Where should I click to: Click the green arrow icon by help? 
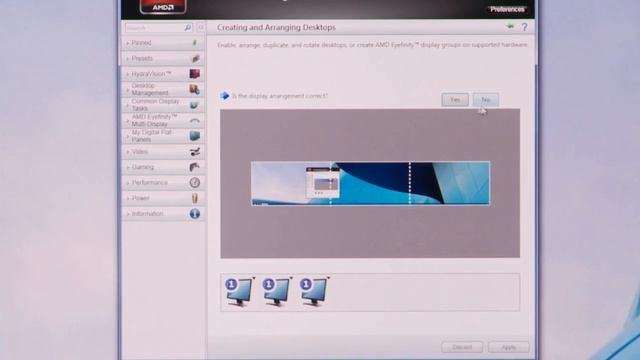[510, 27]
